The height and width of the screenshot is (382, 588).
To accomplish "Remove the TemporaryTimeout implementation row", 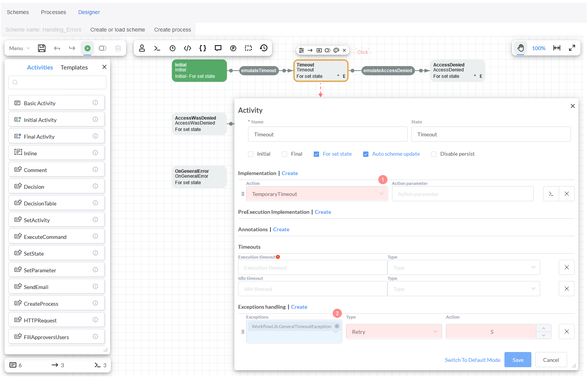I will [x=567, y=194].
